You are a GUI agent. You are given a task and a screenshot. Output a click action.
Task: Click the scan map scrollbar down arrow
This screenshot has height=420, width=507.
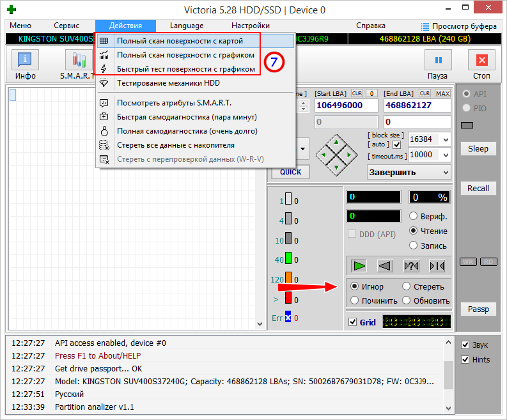[x=260, y=323]
